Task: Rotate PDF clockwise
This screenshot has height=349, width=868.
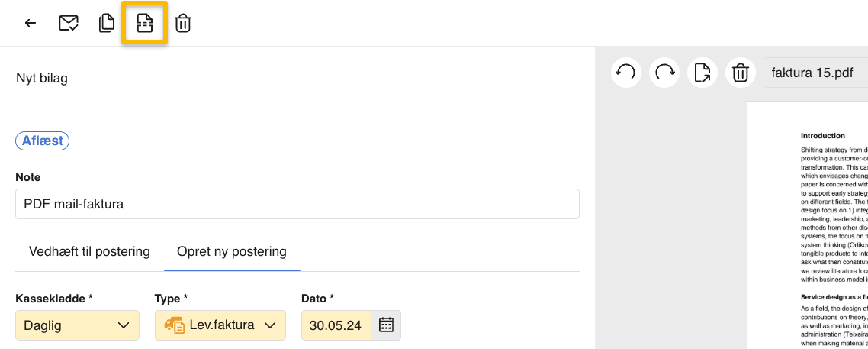Action: (x=664, y=73)
